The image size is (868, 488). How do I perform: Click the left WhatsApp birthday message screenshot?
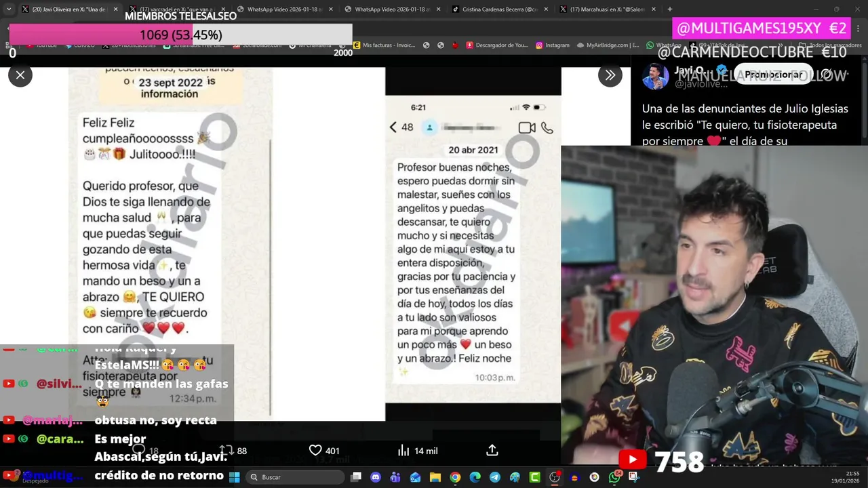point(171,244)
